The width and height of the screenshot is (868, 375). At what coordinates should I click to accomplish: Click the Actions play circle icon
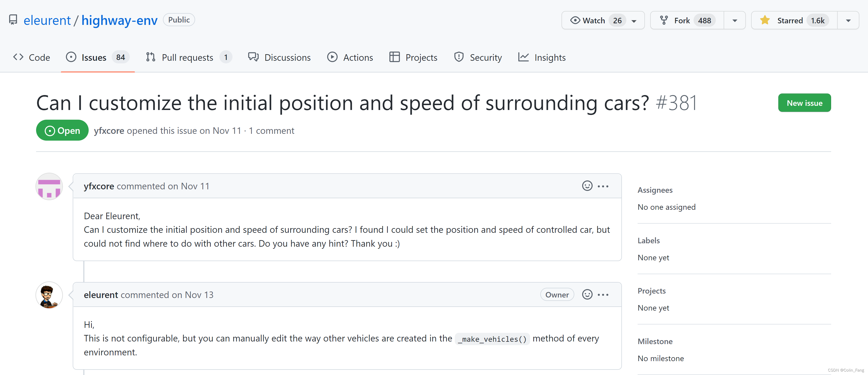point(332,57)
